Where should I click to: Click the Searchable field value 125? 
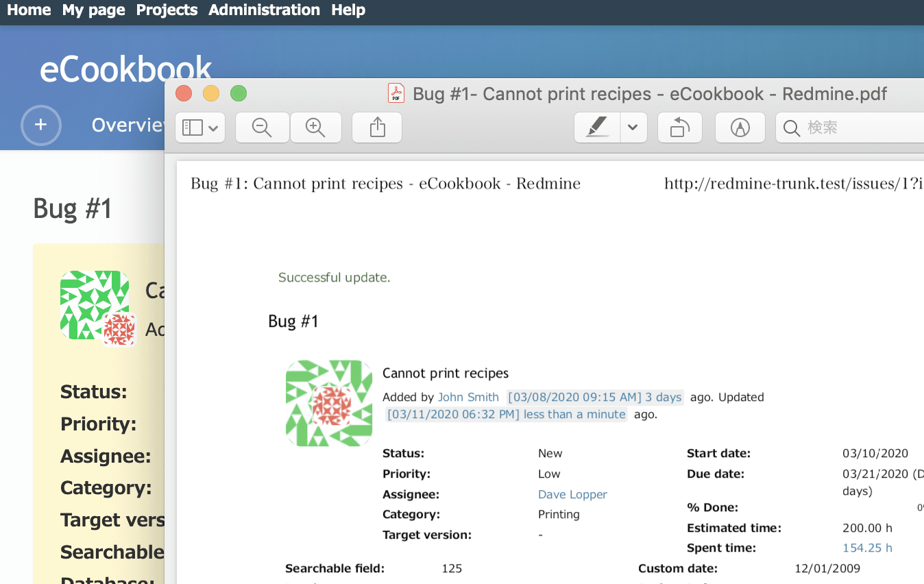pyautogui.click(x=452, y=568)
